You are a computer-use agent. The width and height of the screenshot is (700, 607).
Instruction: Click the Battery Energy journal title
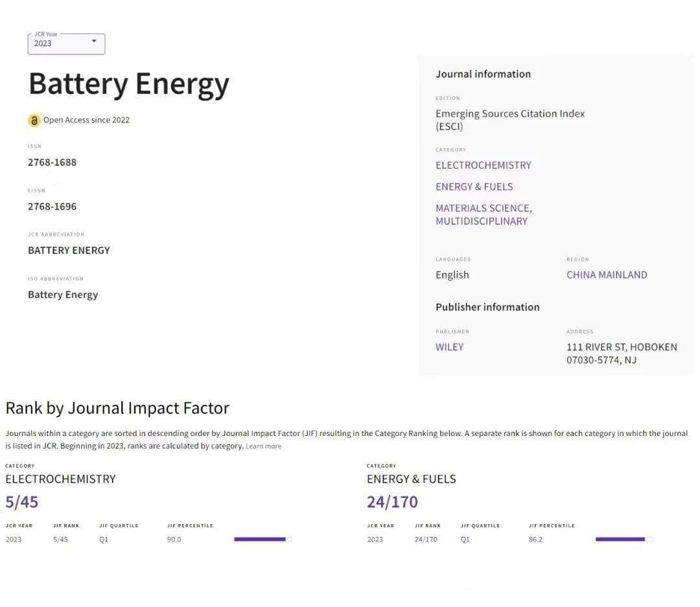(x=128, y=84)
